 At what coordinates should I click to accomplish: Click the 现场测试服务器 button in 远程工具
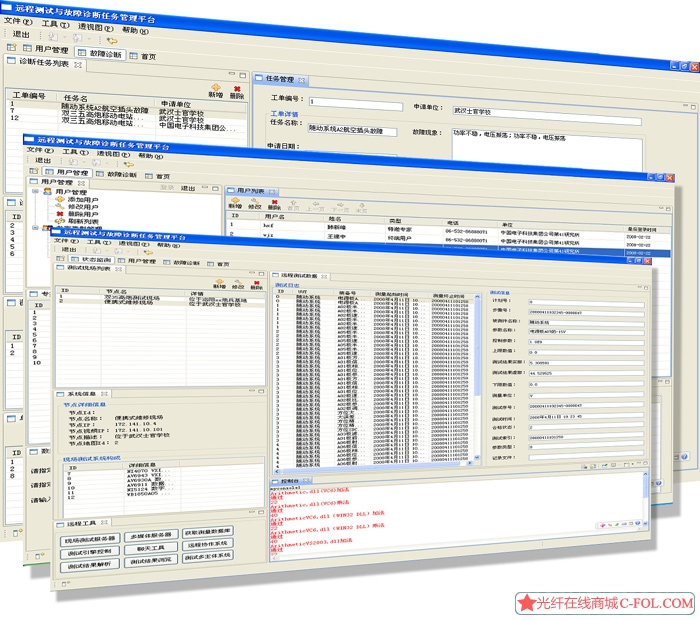[90, 540]
